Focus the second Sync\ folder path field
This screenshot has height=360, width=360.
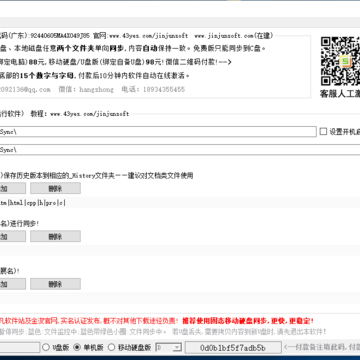(180, 150)
